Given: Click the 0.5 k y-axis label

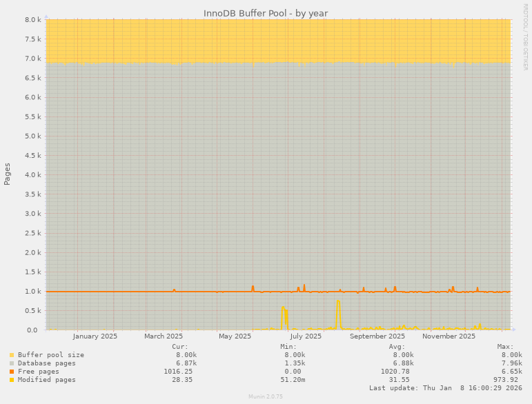Looking at the screenshot, I should click(33, 311).
